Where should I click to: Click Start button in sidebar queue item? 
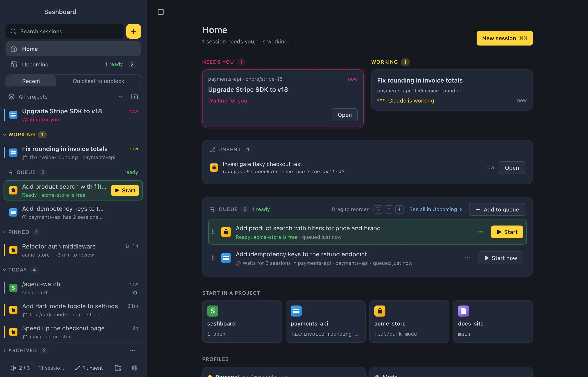click(x=125, y=191)
